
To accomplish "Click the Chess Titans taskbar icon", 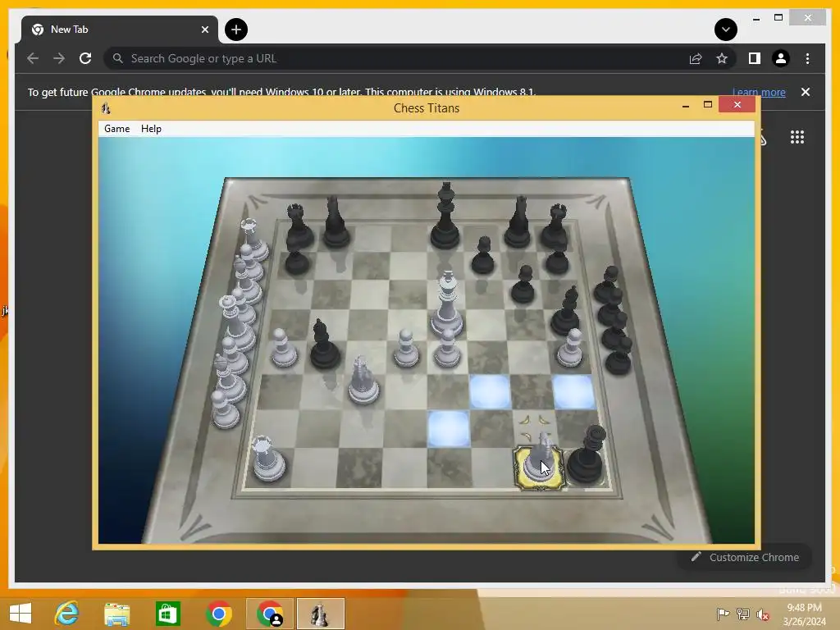I will (x=321, y=614).
